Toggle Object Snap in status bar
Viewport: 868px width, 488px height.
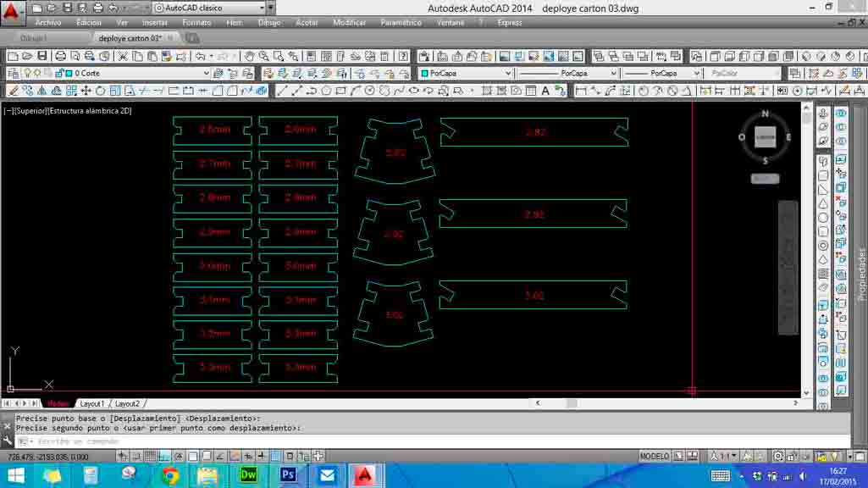click(x=192, y=457)
